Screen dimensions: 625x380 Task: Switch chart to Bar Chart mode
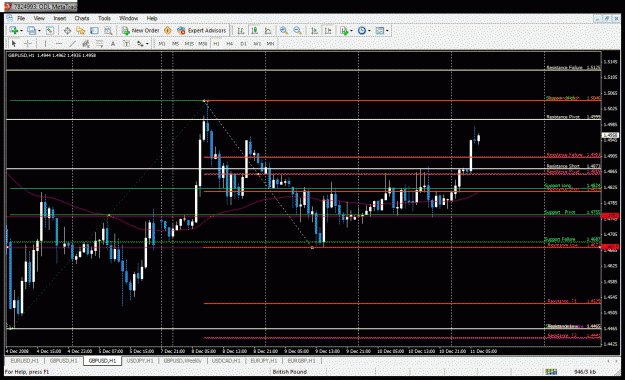pos(241,31)
